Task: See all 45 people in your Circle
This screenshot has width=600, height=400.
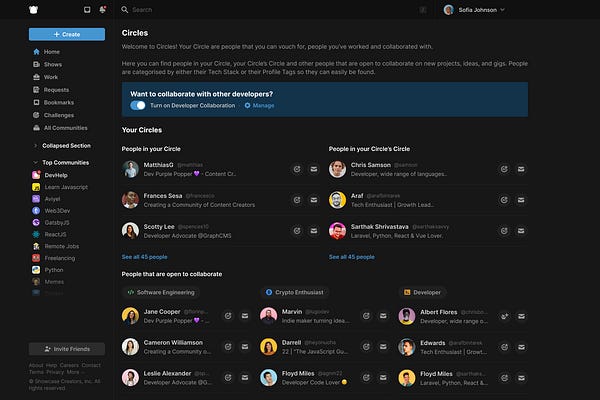Action: (144, 257)
